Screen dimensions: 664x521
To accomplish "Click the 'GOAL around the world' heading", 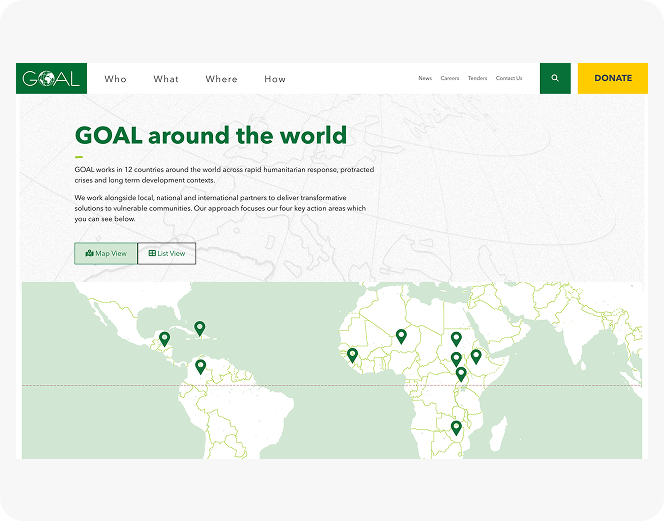I will coord(211,136).
